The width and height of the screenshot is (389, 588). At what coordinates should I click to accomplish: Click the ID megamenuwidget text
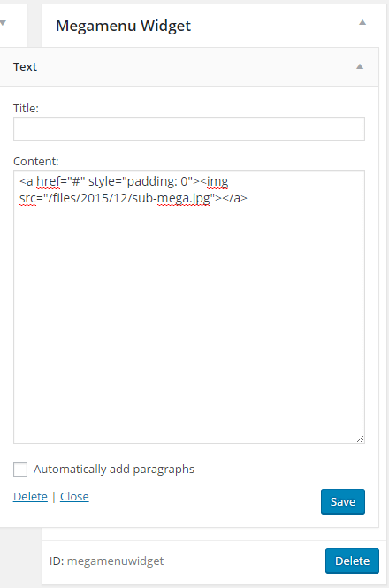click(x=107, y=561)
